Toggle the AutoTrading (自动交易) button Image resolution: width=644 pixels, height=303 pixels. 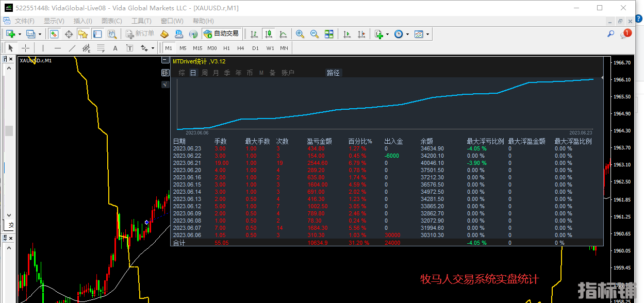click(221, 34)
